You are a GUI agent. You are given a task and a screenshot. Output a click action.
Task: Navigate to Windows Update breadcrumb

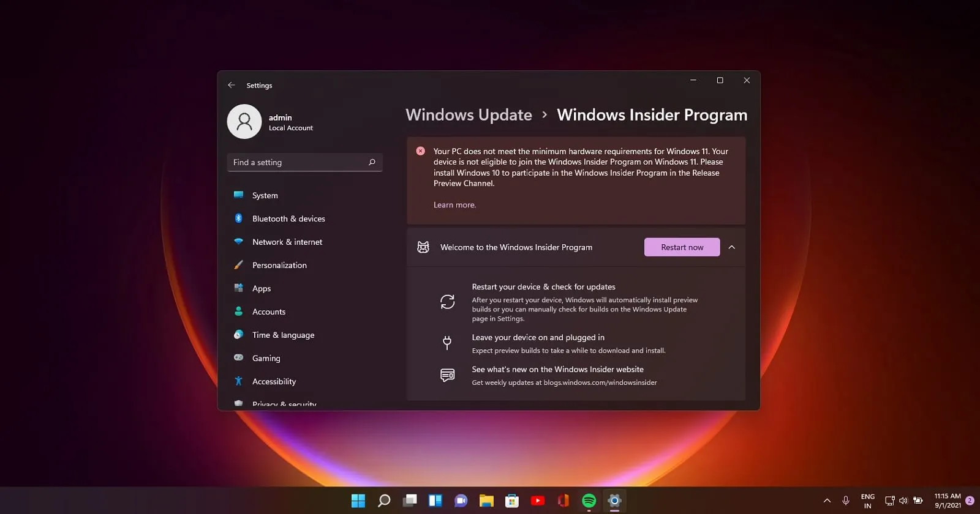tap(469, 115)
